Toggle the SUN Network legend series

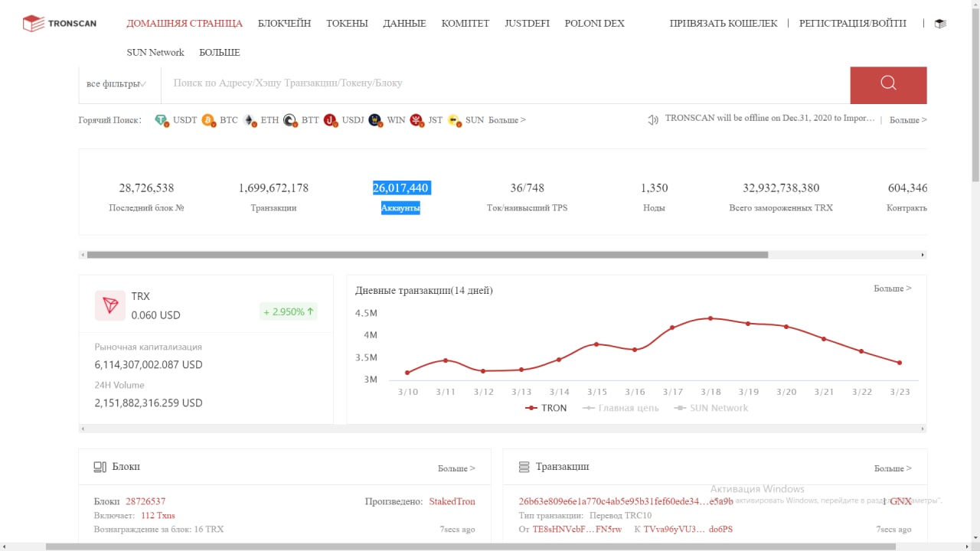(710, 408)
